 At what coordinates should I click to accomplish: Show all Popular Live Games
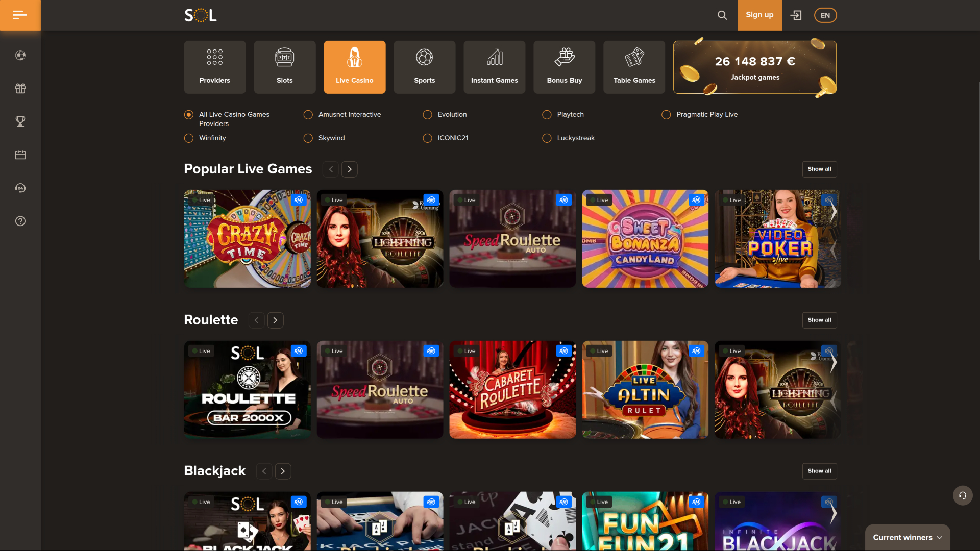pyautogui.click(x=819, y=169)
